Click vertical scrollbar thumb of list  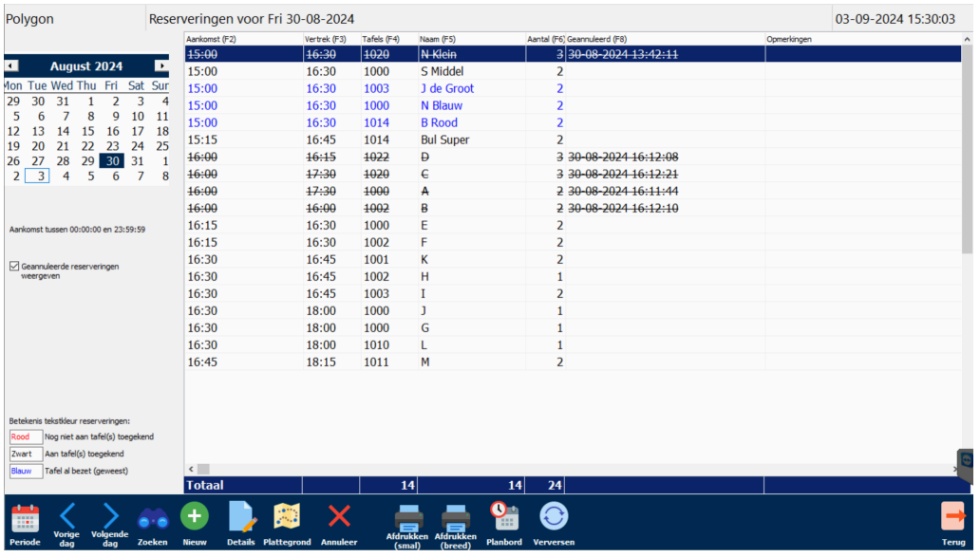pyautogui.click(x=968, y=149)
